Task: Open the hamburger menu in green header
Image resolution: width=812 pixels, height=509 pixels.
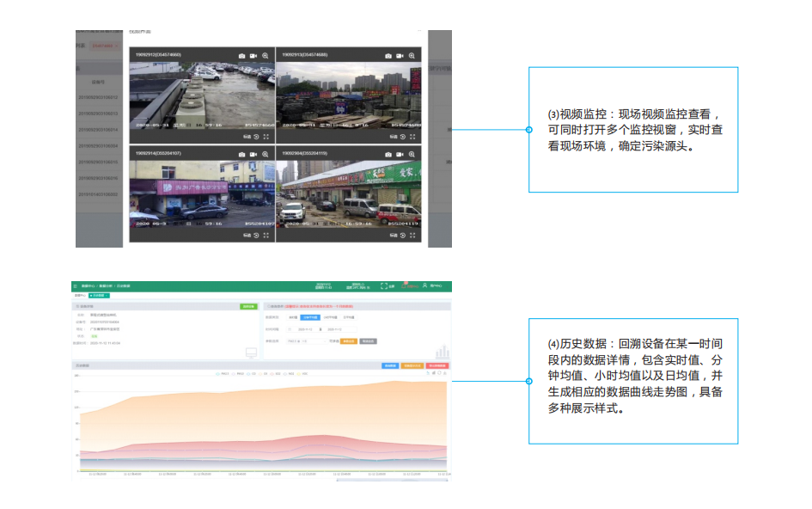Action: tap(75, 286)
